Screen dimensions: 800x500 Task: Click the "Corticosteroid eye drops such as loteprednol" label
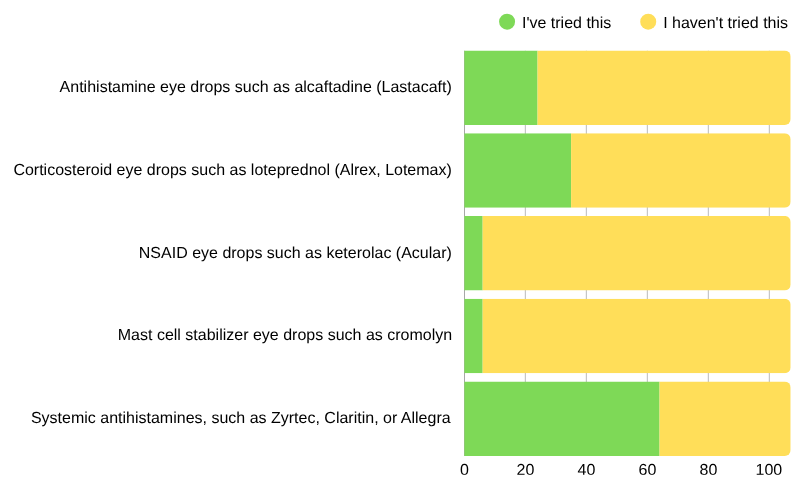[233, 170]
